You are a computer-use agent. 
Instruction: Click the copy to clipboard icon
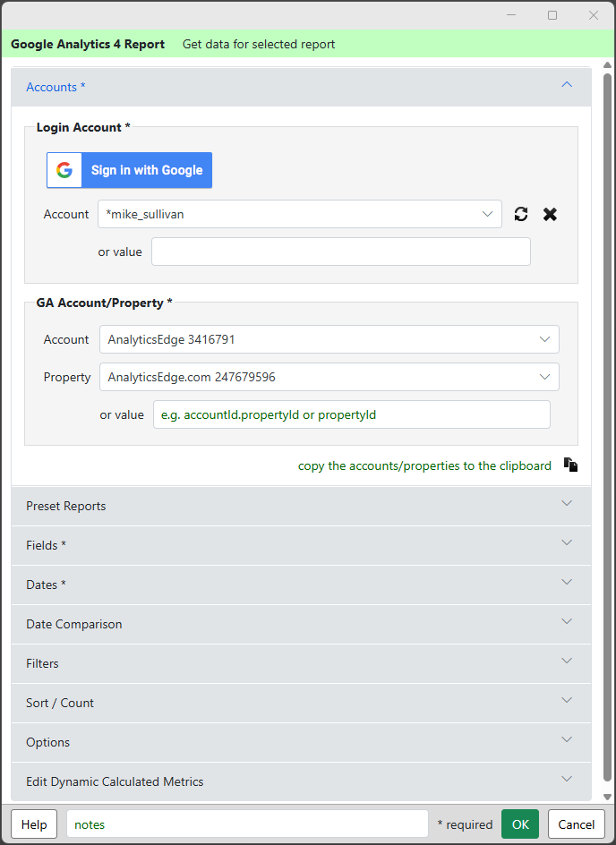pyautogui.click(x=571, y=465)
